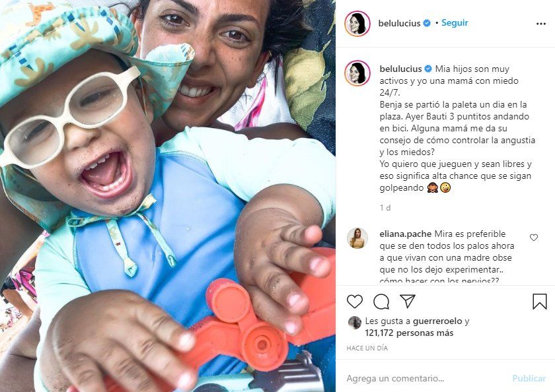Open the eliana.pache commenter username
The height and width of the screenshot is (392, 555).
click(405, 234)
